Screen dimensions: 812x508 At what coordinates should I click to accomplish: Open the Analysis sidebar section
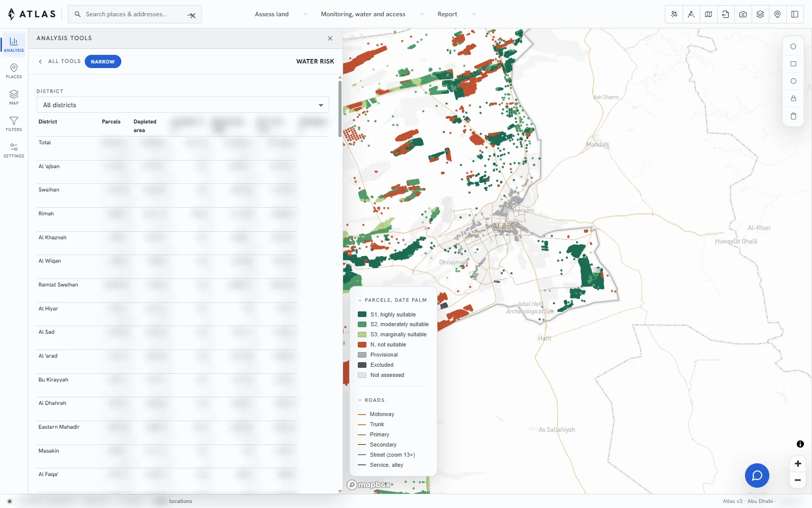14,44
